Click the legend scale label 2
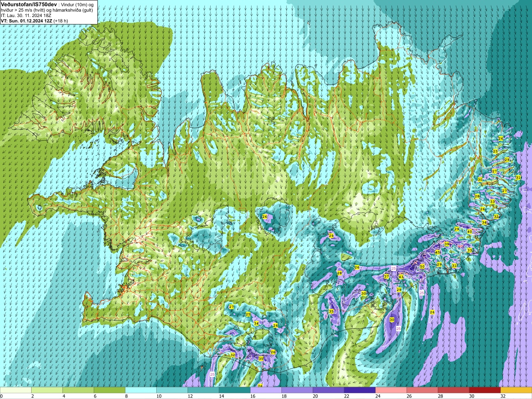This screenshot has height=399, width=532. point(32,396)
